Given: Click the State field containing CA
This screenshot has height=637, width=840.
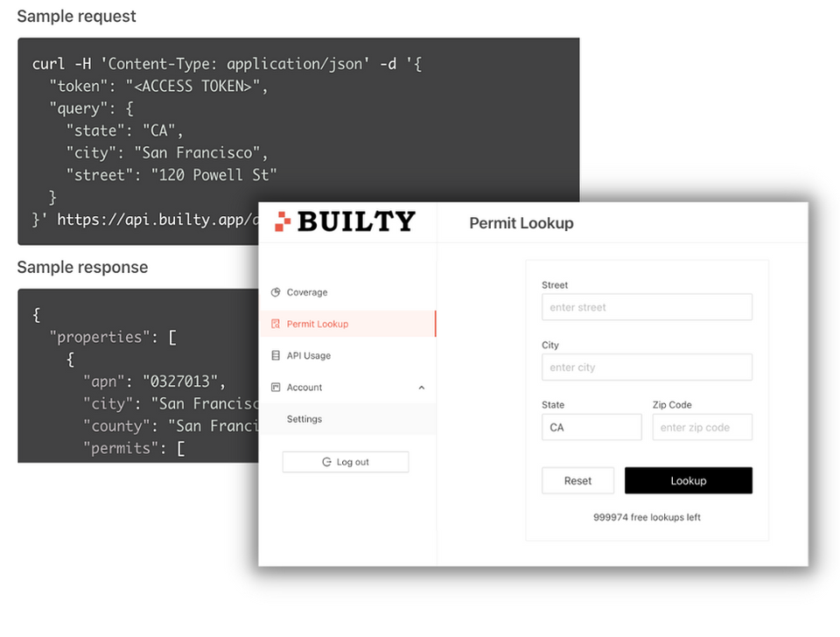Looking at the screenshot, I should [591, 427].
